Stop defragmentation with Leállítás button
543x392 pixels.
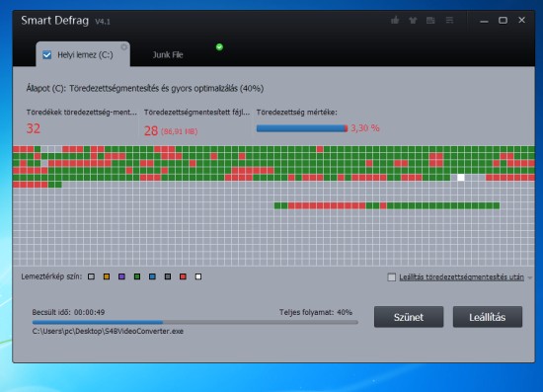(488, 317)
